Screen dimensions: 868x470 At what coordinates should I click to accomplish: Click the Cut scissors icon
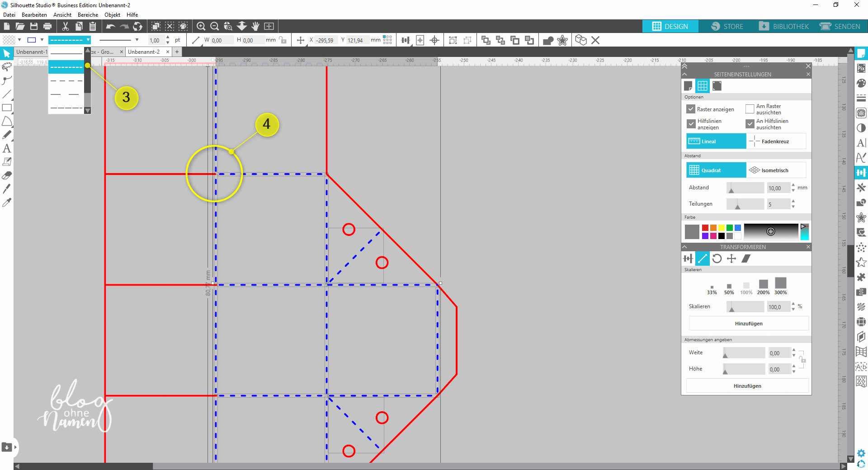point(66,27)
